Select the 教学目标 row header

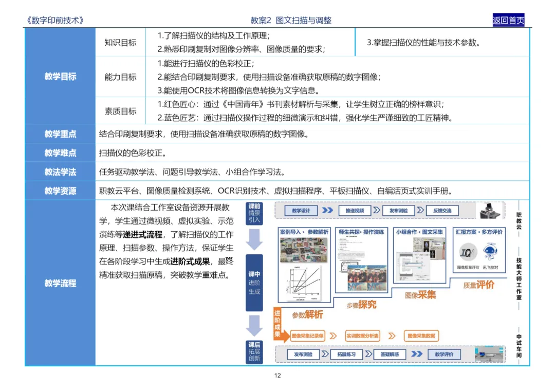pos(60,77)
